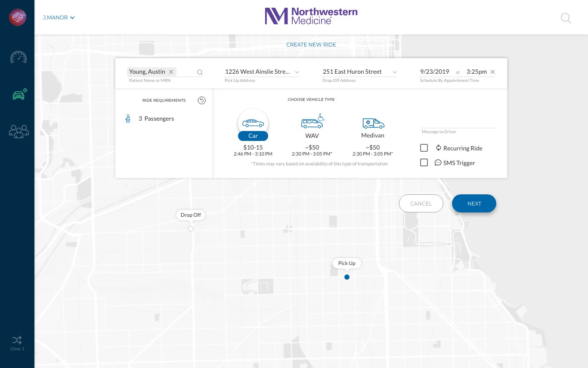The height and width of the screenshot is (368, 588).
Task: Choose the Medivan vehicle type
Action: (373, 124)
